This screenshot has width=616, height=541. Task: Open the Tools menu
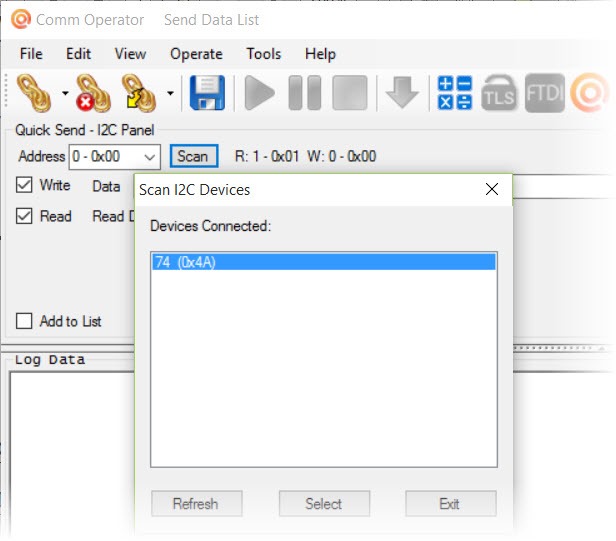264,54
